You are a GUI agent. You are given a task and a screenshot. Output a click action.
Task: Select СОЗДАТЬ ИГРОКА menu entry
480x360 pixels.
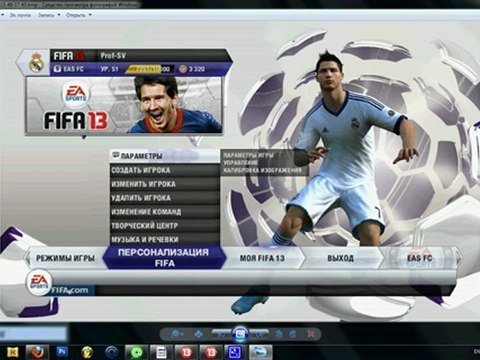pyautogui.click(x=165, y=170)
